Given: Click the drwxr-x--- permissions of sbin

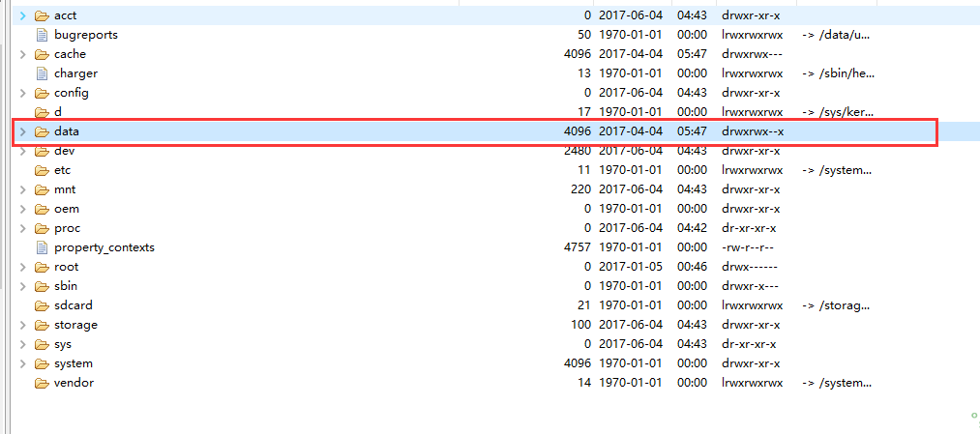Looking at the screenshot, I should tap(750, 286).
